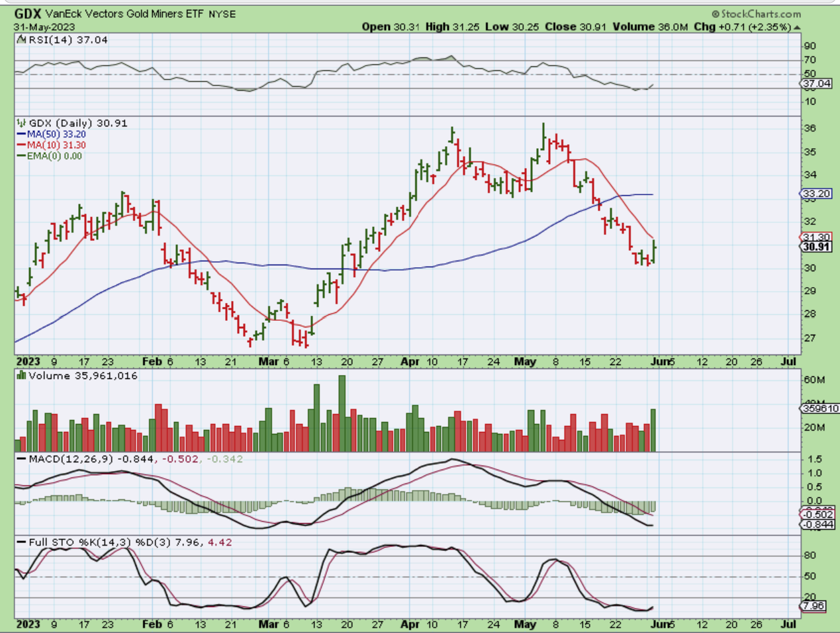Click the -0.342 MACD histogram value in legend

[224, 459]
